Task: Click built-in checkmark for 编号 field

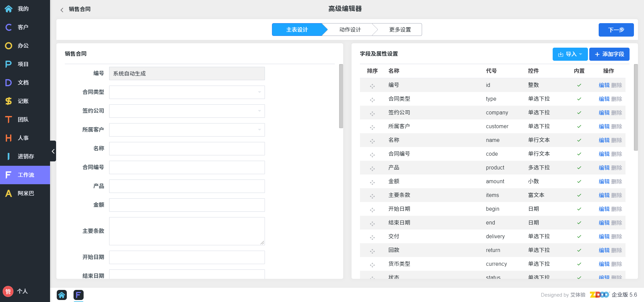Action: point(579,85)
